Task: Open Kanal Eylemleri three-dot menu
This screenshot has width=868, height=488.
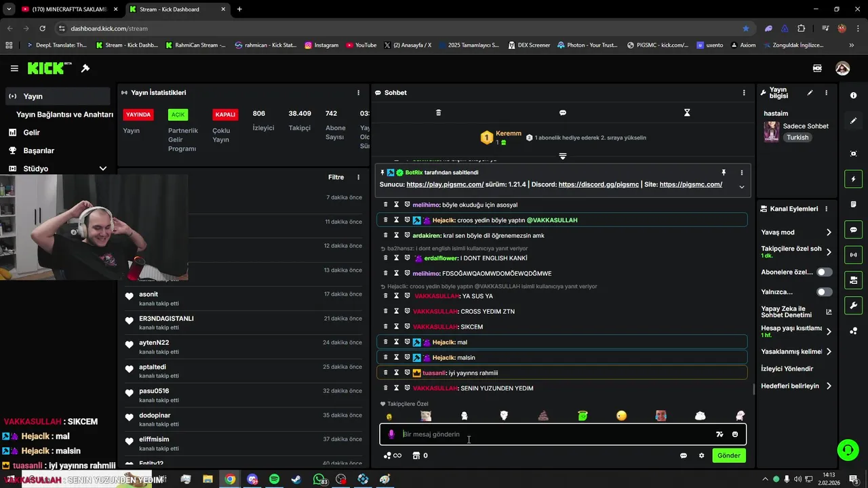Action: coord(826,209)
